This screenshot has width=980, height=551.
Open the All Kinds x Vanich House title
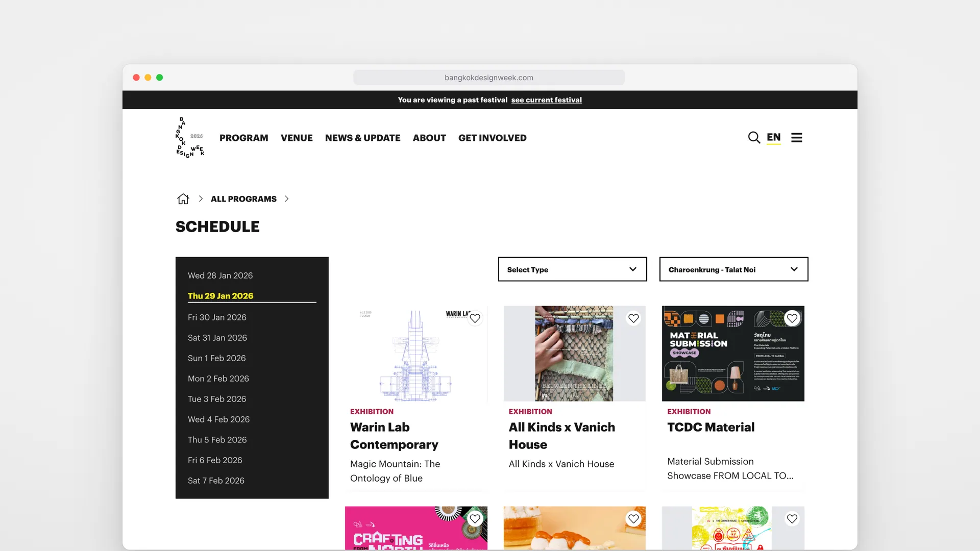(x=561, y=436)
